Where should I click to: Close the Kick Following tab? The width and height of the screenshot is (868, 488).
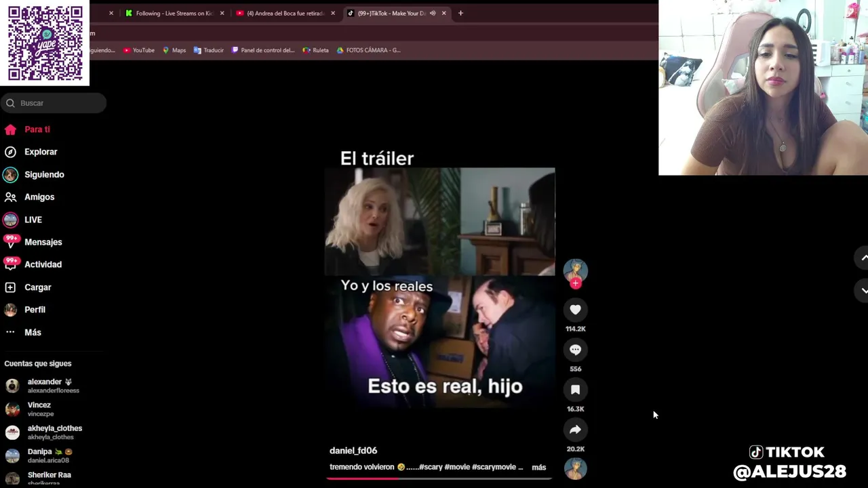click(x=222, y=13)
